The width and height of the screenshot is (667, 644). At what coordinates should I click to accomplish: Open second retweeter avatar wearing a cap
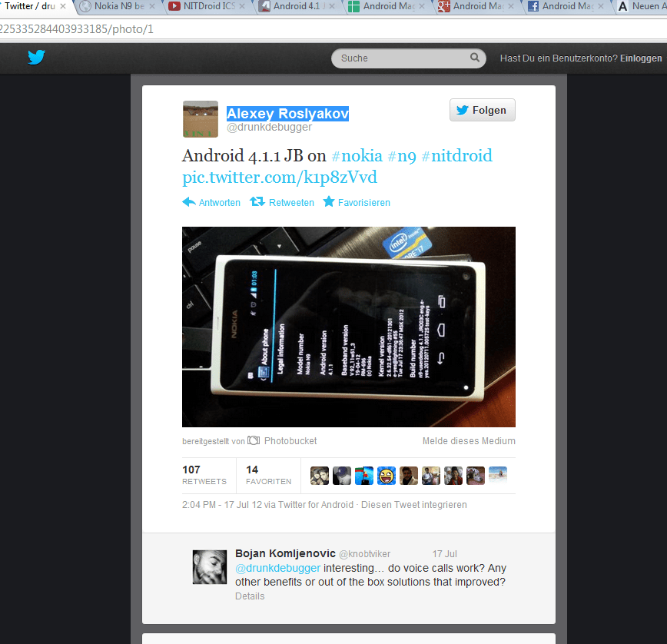342,476
